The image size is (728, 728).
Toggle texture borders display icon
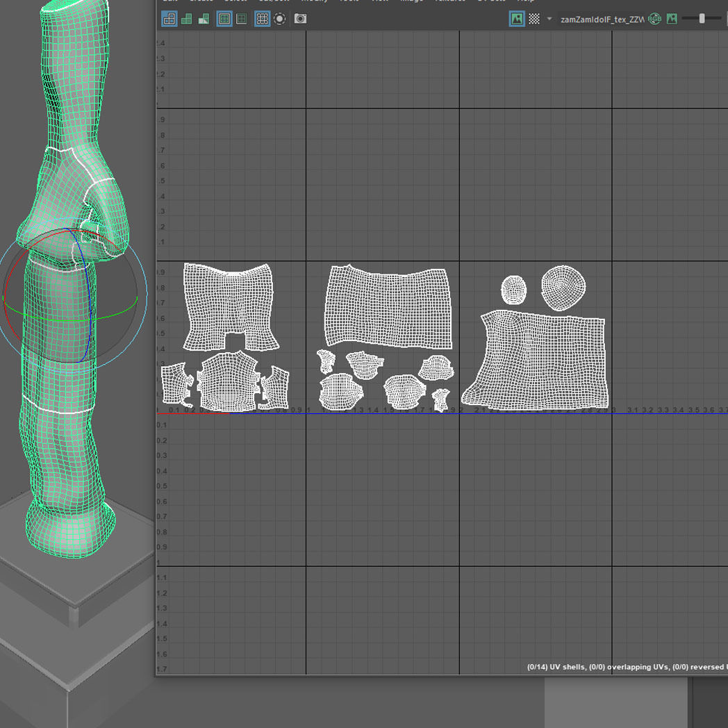224,19
